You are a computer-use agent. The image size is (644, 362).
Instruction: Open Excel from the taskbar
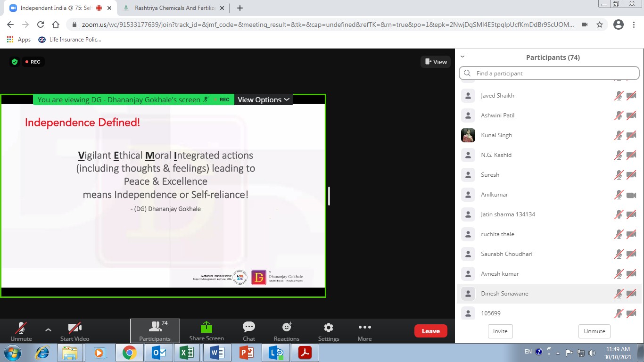(187, 353)
